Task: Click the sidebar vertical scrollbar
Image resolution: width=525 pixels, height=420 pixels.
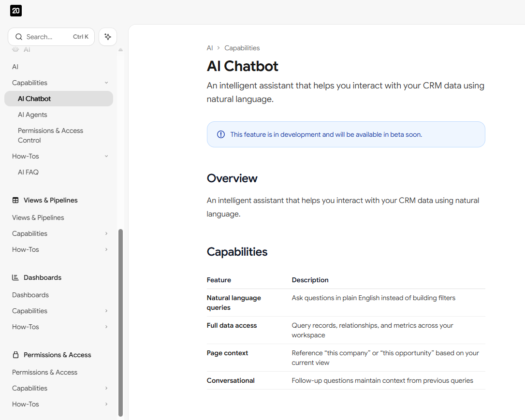Action: (120, 322)
